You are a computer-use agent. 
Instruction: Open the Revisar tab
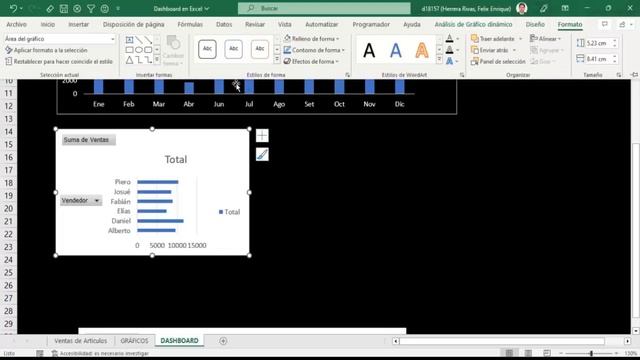(x=255, y=24)
